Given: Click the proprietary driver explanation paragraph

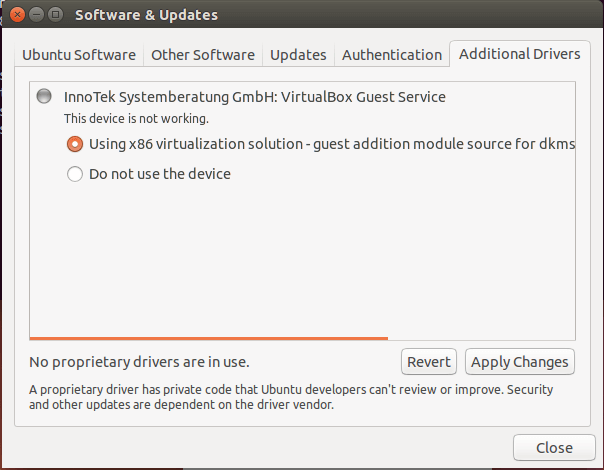Looking at the screenshot, I should click(291, 397).
